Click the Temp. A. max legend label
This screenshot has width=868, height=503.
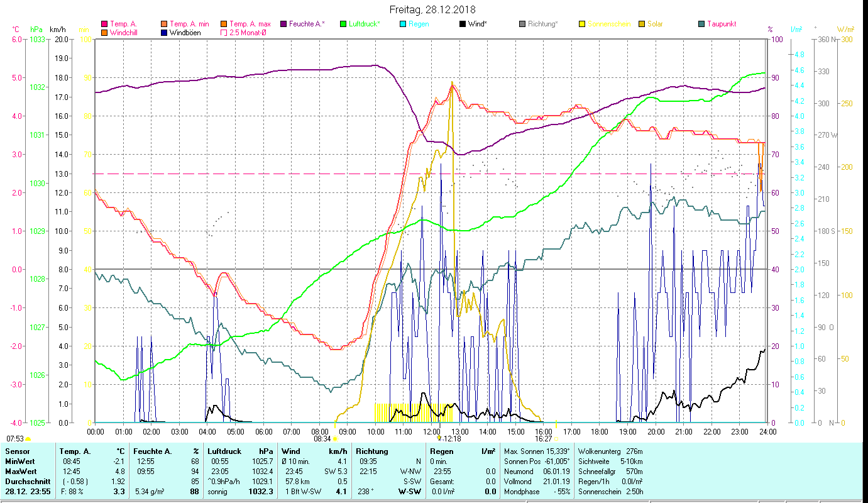(x=250, y=24)
